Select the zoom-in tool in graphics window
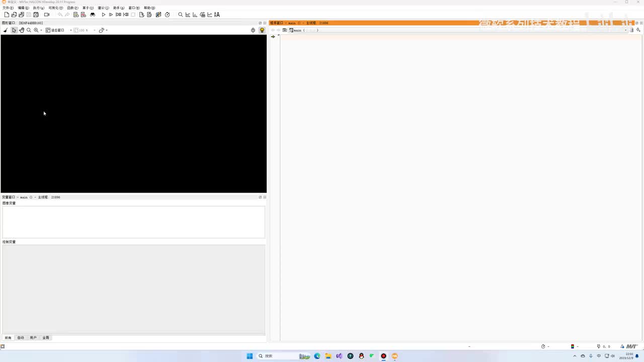Image resolution: width=644 pixels, height=362 pixels. [x=36, y=30]
